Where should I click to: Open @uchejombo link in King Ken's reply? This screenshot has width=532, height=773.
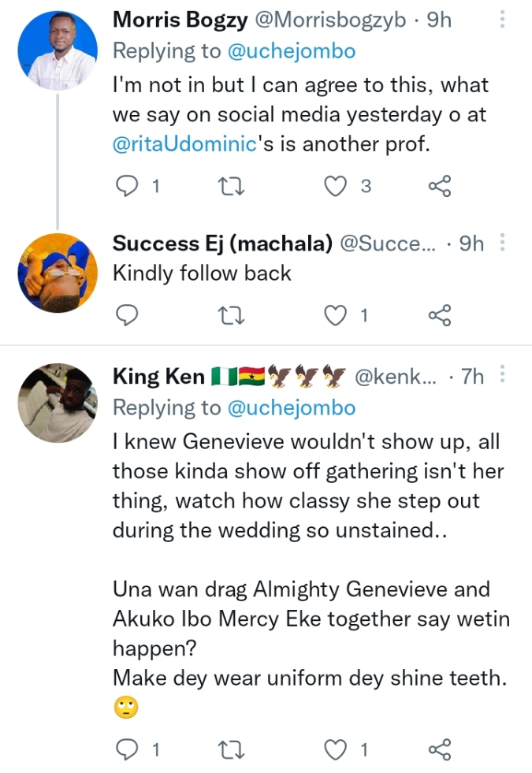point(291,407)
